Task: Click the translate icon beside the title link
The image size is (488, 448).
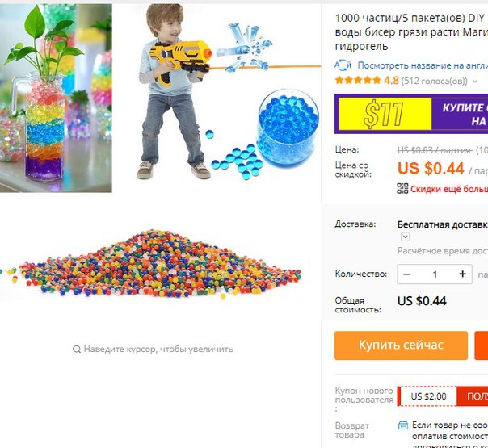Action: pos(343,65)
